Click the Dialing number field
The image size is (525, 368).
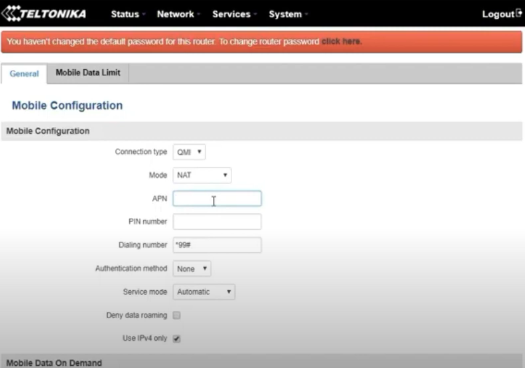point(217,245)
